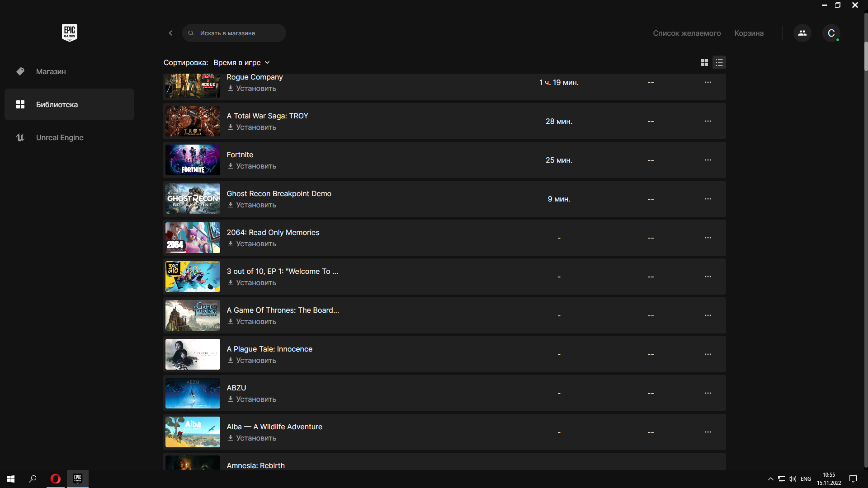Open more options for Rogue Company
The image size is (868, 488).
(708, 82)
